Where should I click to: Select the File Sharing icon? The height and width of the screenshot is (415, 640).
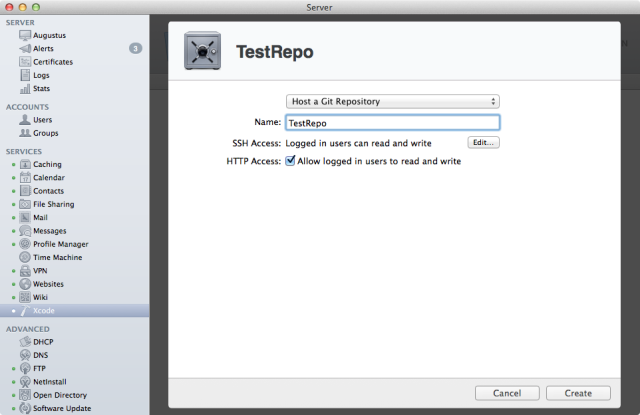coord(25,204)
